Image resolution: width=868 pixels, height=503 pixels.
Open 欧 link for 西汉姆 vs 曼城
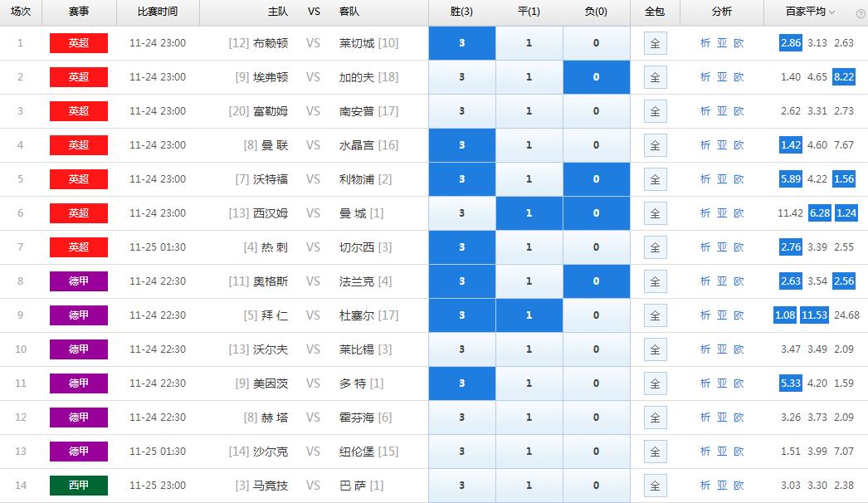point(739,213)
